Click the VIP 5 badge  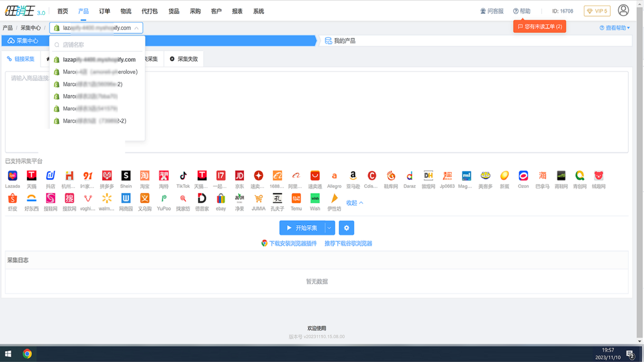pos(597,11)
